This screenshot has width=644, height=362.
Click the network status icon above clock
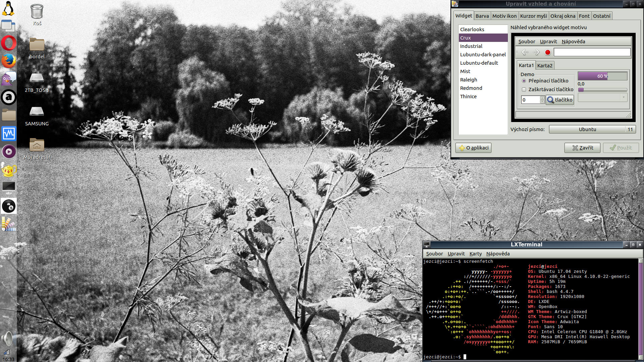[7, 352]
